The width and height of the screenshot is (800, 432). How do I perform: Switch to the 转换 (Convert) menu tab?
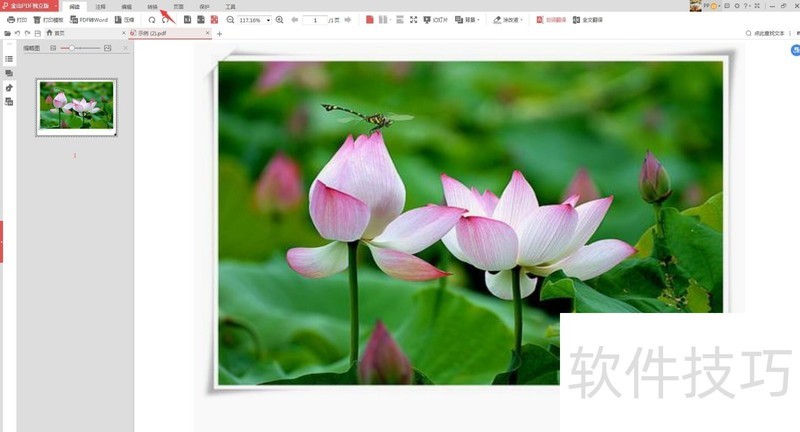[x=153, y=6]
